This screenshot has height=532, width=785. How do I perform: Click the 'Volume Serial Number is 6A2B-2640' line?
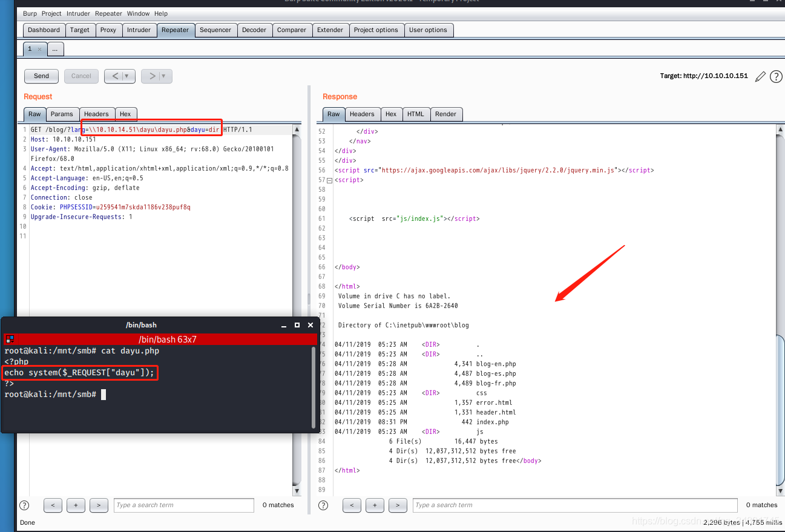click(398, 306)
